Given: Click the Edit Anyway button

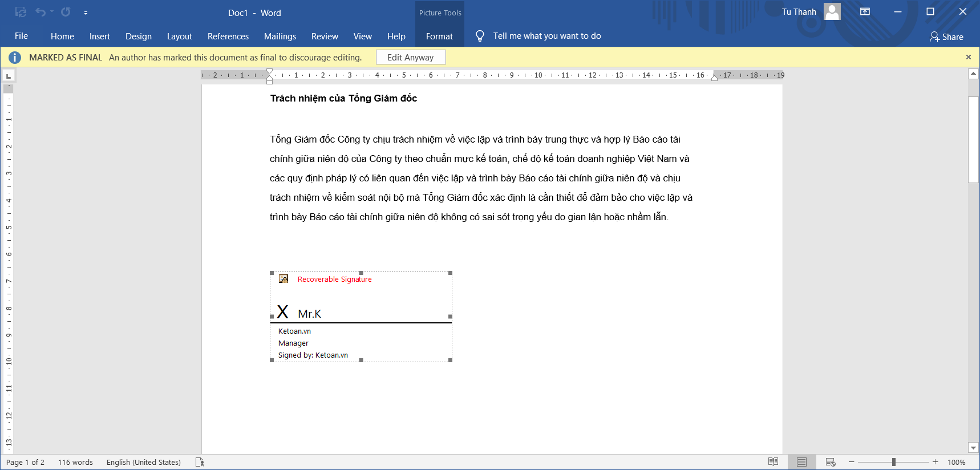Looking at the screenshot, I should click(x=411, y=57).
